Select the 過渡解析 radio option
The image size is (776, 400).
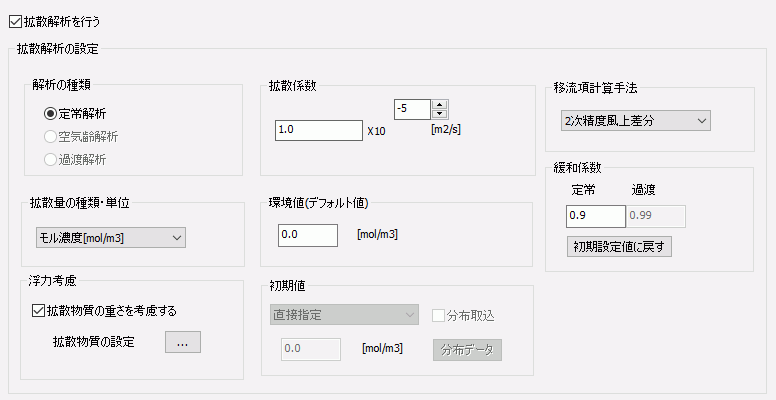click(50, 158)
